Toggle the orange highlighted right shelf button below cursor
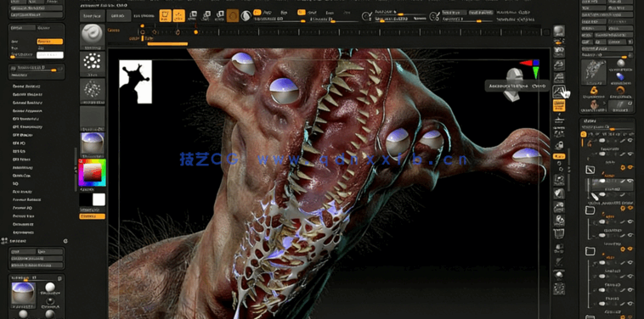The image size is (644, 319). [558, 105]
